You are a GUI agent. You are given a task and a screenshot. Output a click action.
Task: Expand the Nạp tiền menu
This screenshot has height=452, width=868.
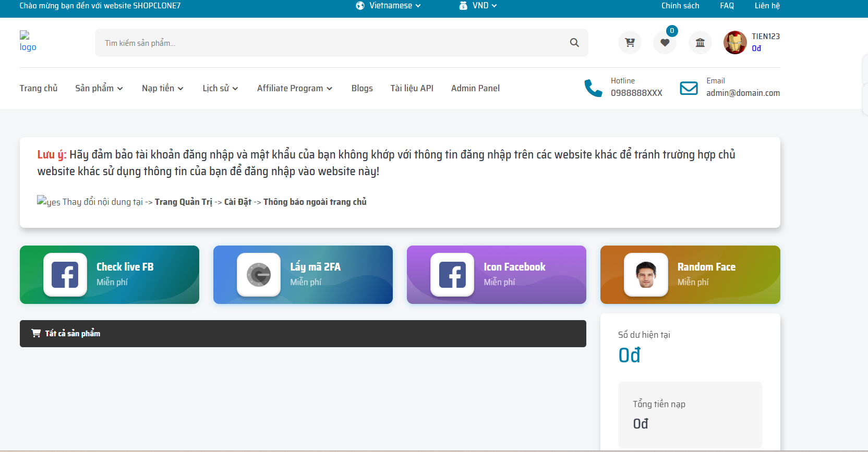pos(162,88)
